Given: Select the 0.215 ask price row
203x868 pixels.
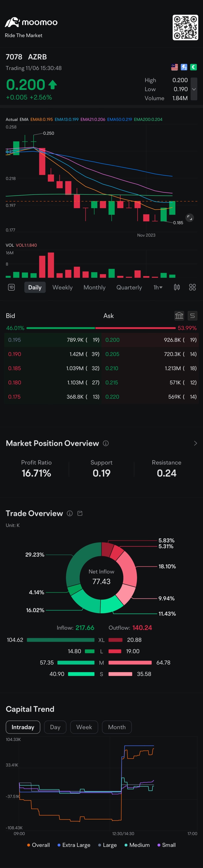Looking at the screenshot, I should tap(150, 382).
